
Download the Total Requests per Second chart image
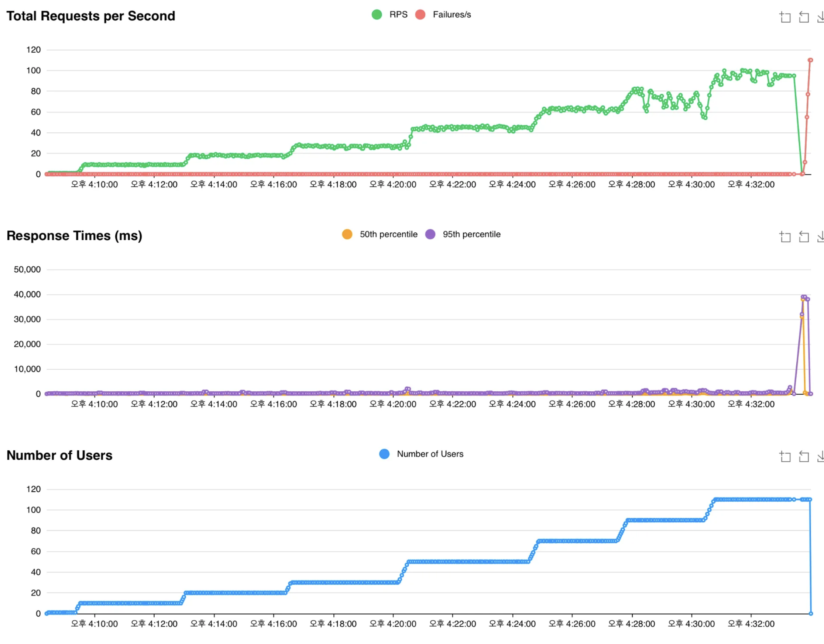[x=820, y=17]
